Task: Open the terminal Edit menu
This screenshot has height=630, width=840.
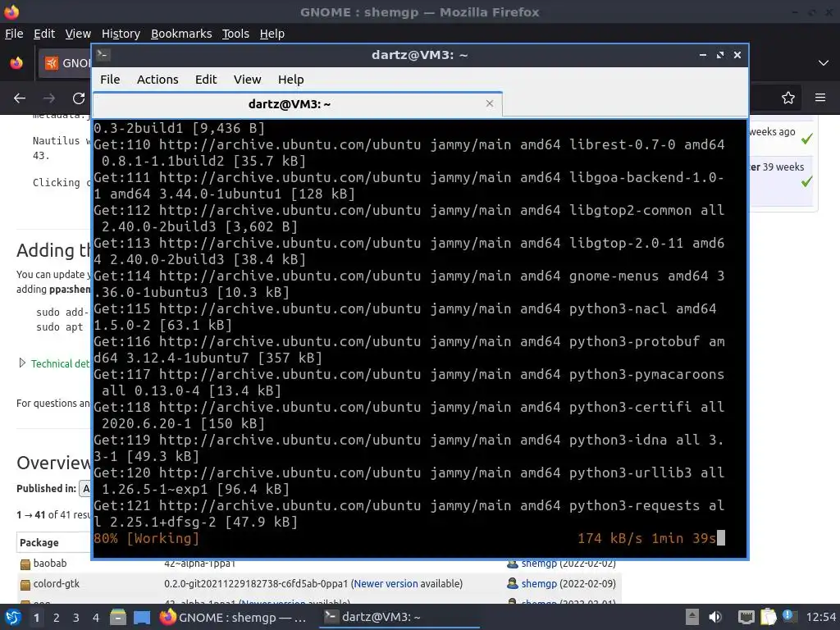Action: pyautogui.click(x=206, y=80)
